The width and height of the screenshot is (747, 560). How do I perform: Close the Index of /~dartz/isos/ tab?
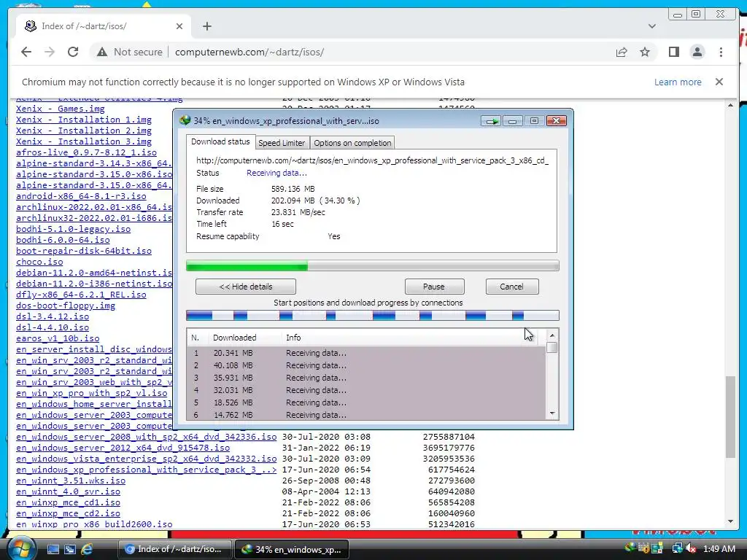(179, 26)
